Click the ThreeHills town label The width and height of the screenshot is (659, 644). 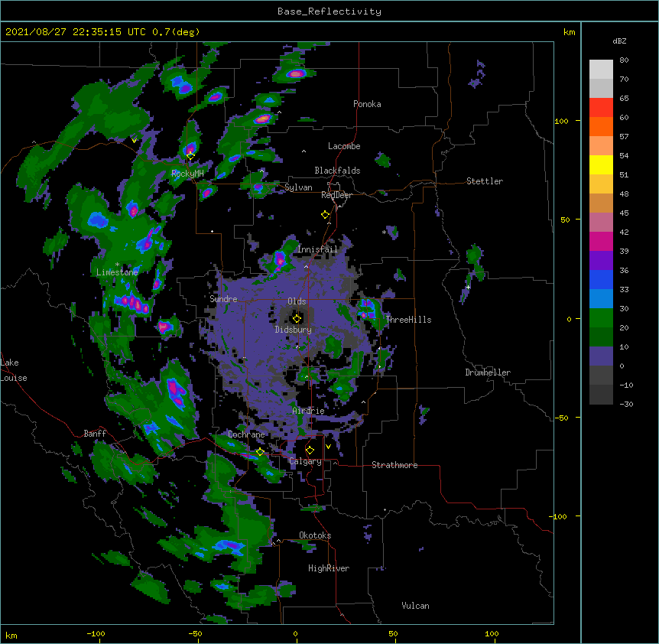408,320
